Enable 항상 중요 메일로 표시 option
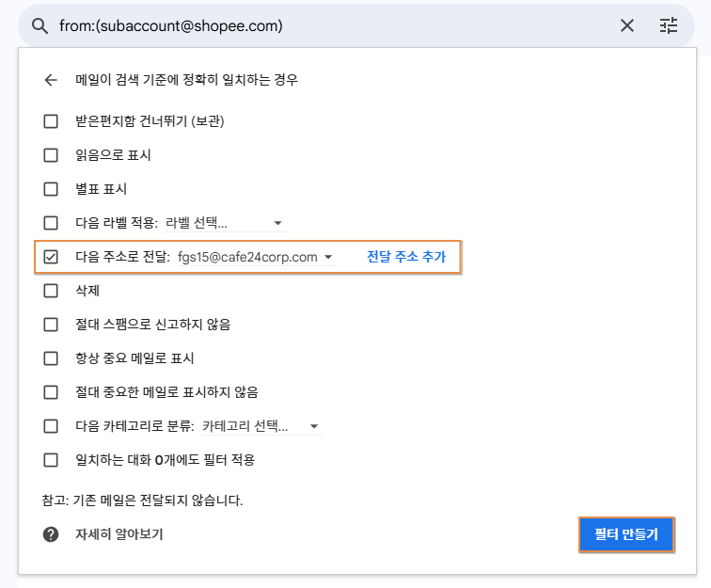 pos(51,358)
